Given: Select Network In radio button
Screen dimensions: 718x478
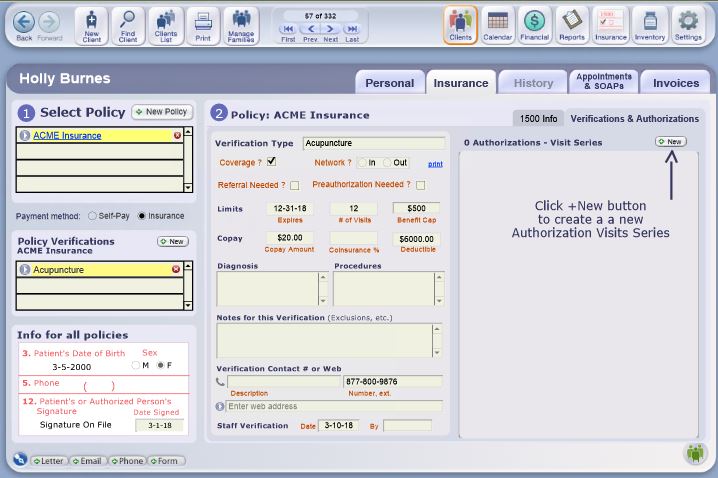Looking at the screenshot, I should 362,163.
